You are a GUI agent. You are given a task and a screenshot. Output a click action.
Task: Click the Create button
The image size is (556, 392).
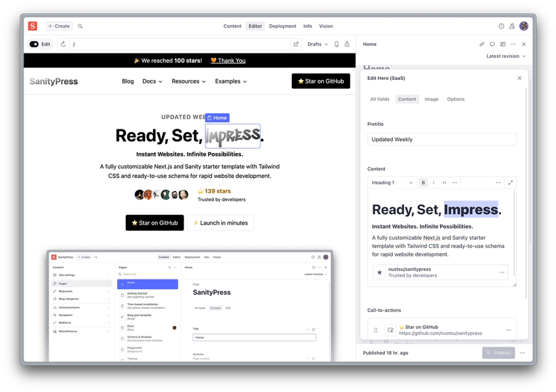[59, 26]
